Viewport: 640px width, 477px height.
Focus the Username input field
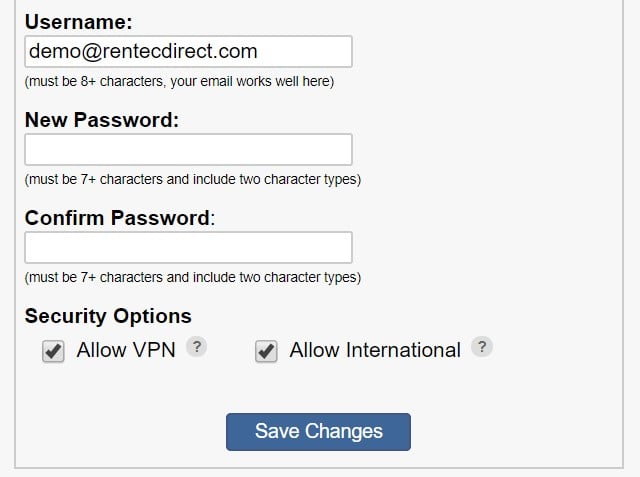tap(188, 51)
